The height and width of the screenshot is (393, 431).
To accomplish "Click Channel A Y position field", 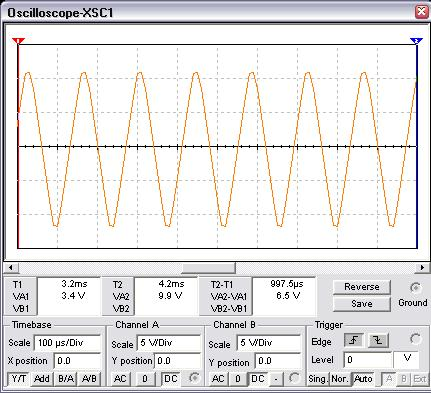I will click(x=177, y=361).
